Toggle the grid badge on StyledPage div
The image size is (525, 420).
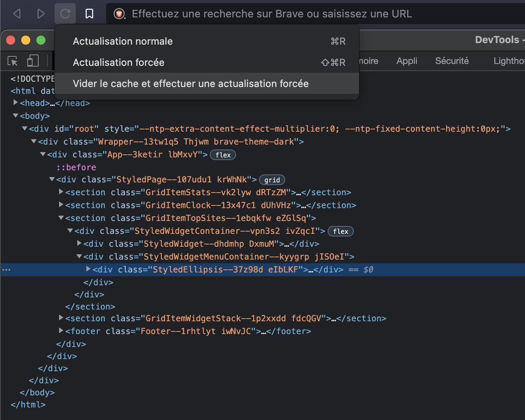(x=272, y=180)
